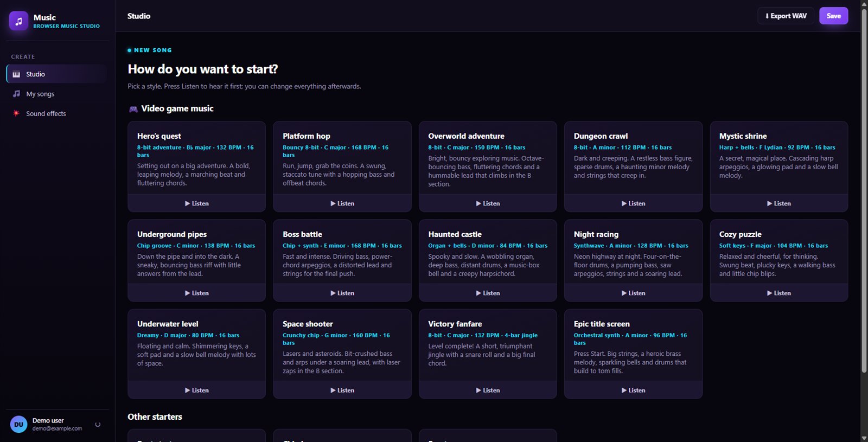Save the current song
868x442 pixels.
(x=833, y=16)
